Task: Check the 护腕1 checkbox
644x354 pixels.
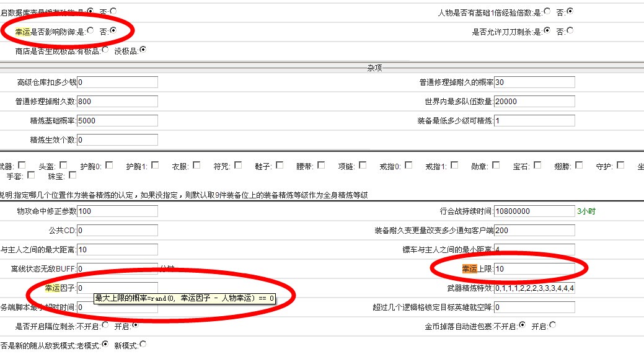Action: (x=155, y=165)
